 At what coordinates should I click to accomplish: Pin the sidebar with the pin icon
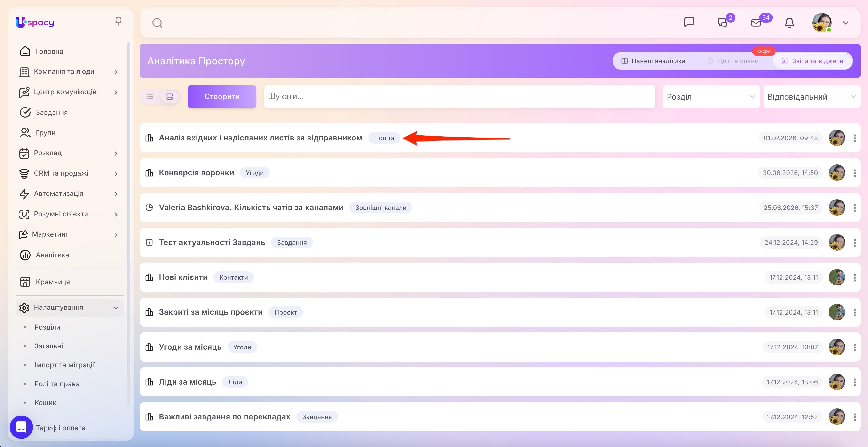(118, 22)
